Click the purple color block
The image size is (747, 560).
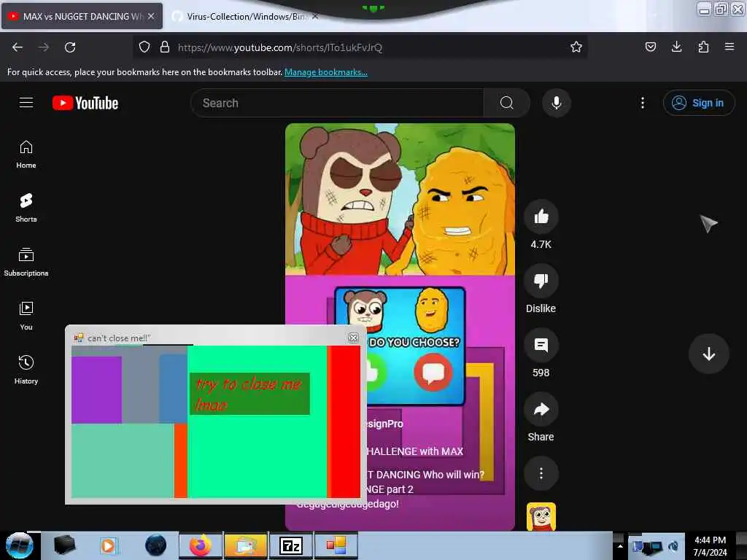(97, 389)
